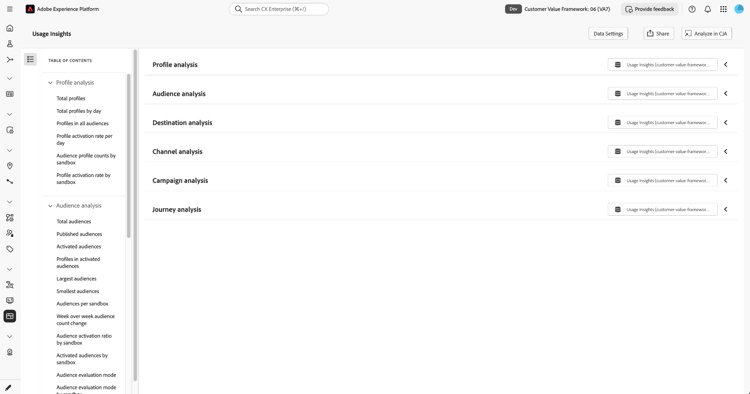Click the Share button
The image size is (750, 394).
coord(659,33)
